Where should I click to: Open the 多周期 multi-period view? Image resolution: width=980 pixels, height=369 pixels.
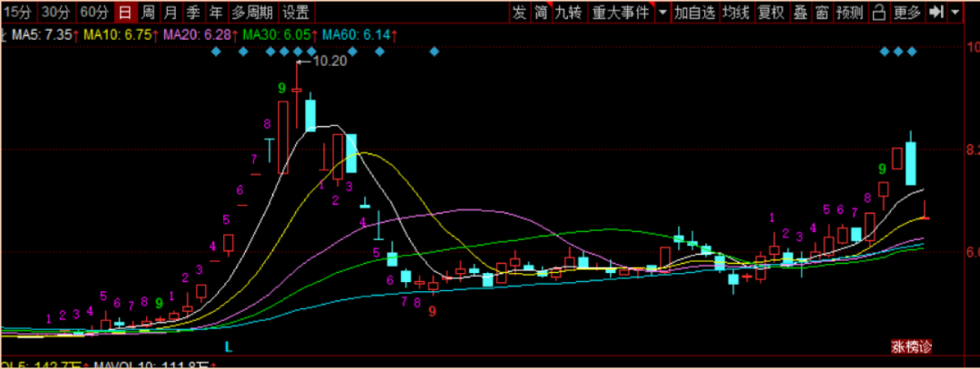click(252, 12)
